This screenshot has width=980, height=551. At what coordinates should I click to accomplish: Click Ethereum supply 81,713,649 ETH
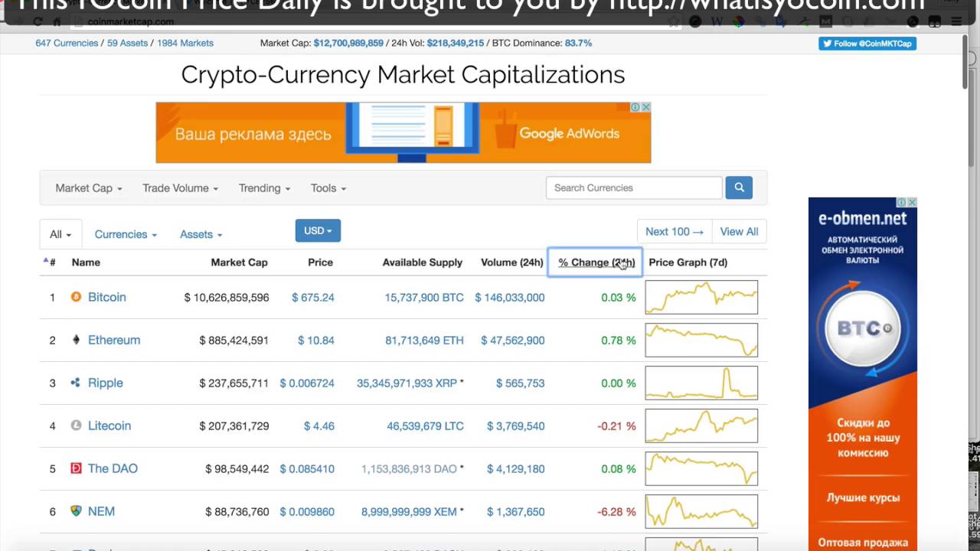point(424,341)
